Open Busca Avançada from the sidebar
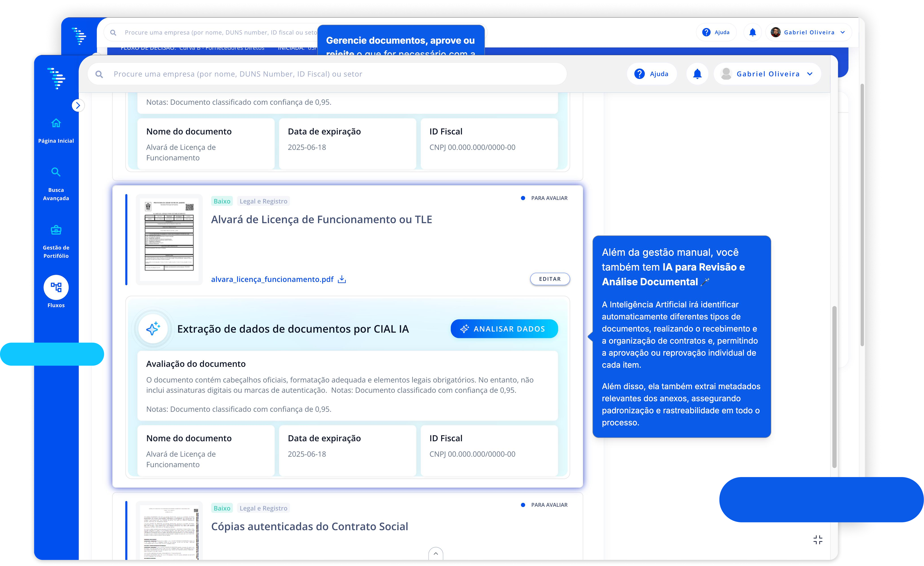 [56, 172]
